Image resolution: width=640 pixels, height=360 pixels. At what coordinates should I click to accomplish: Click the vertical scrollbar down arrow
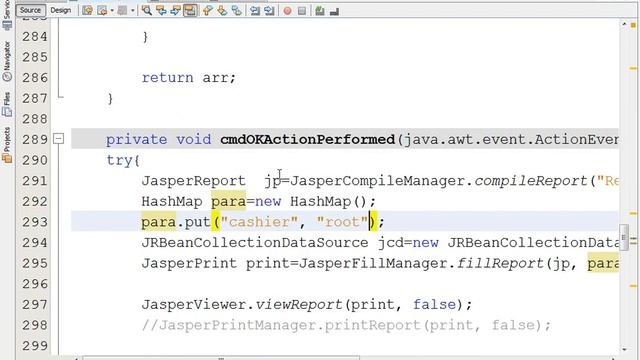tap(624, 349)
